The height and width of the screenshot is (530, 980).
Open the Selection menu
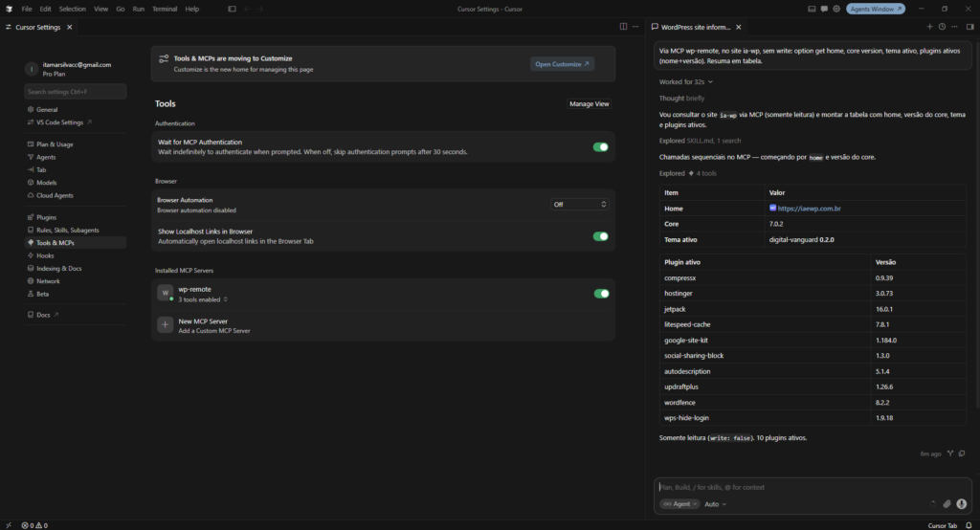[x=73, y=9]
